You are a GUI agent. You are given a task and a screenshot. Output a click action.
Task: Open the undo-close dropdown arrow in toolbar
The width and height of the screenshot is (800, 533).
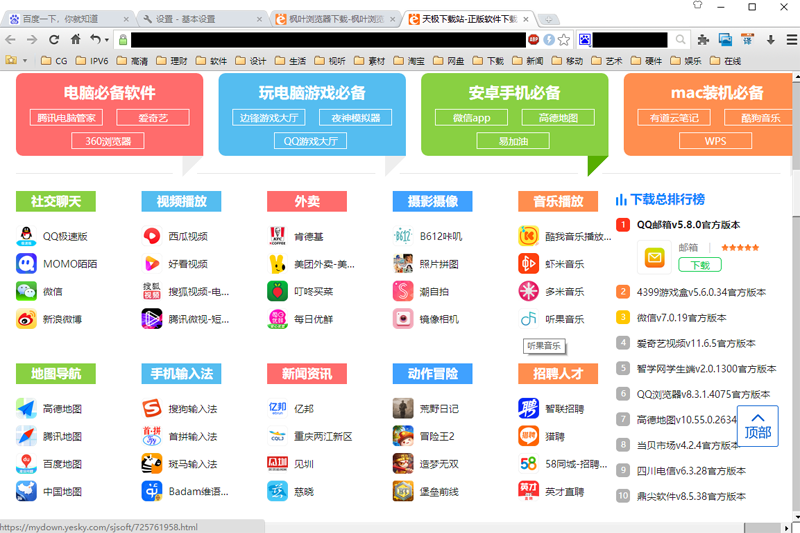[107, 40]
